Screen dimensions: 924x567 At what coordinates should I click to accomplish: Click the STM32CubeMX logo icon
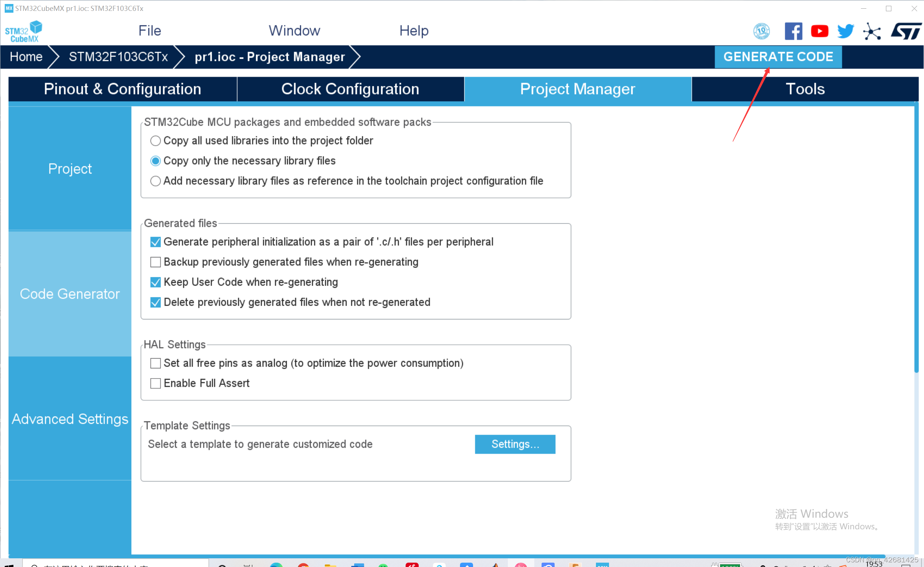(23, 32)
